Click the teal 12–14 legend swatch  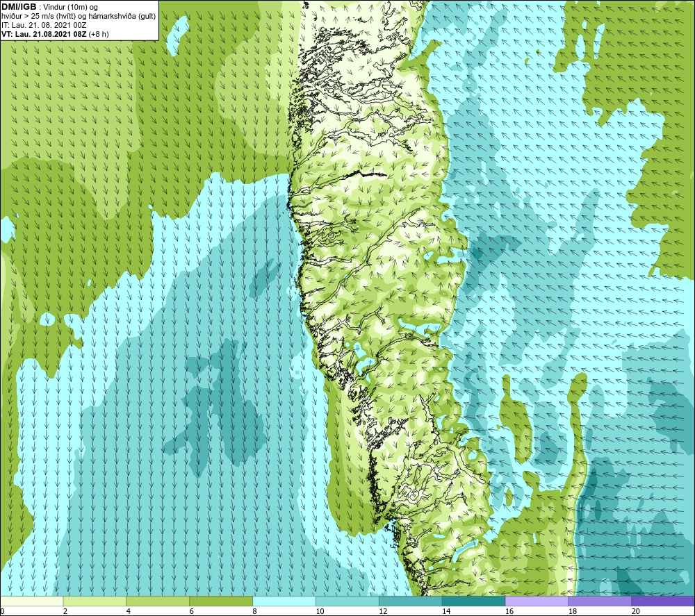[411, 601]
